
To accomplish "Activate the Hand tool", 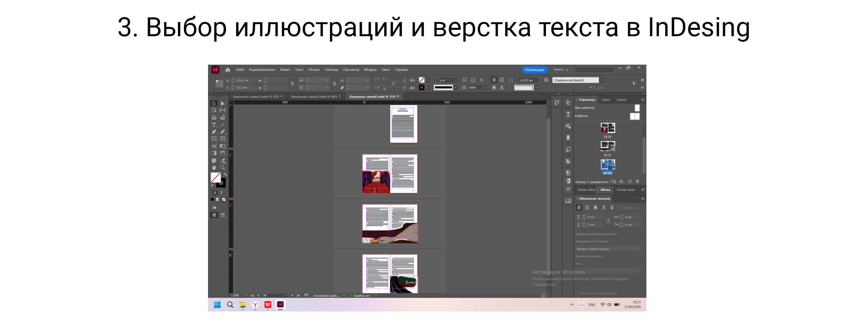I will pos(215,168).
